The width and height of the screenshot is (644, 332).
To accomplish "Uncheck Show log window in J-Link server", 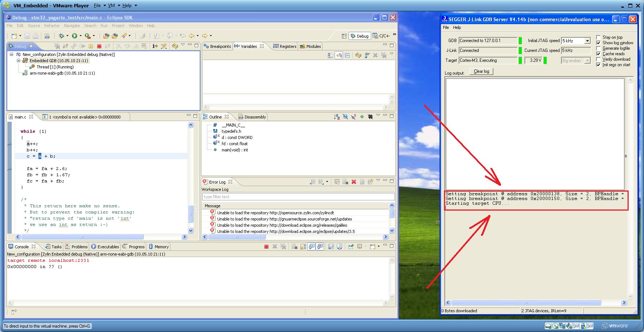I will [598, 43].
